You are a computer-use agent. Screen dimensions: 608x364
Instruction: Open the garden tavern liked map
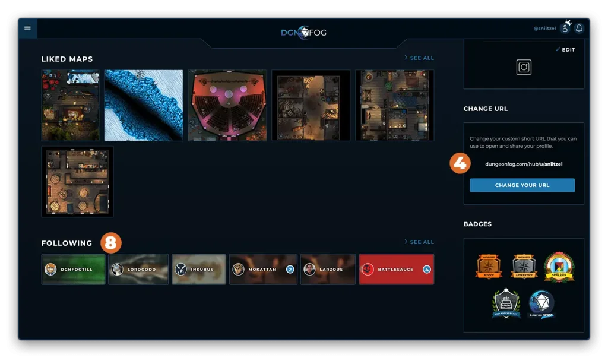pyautogui.click(x=70, y=105)
